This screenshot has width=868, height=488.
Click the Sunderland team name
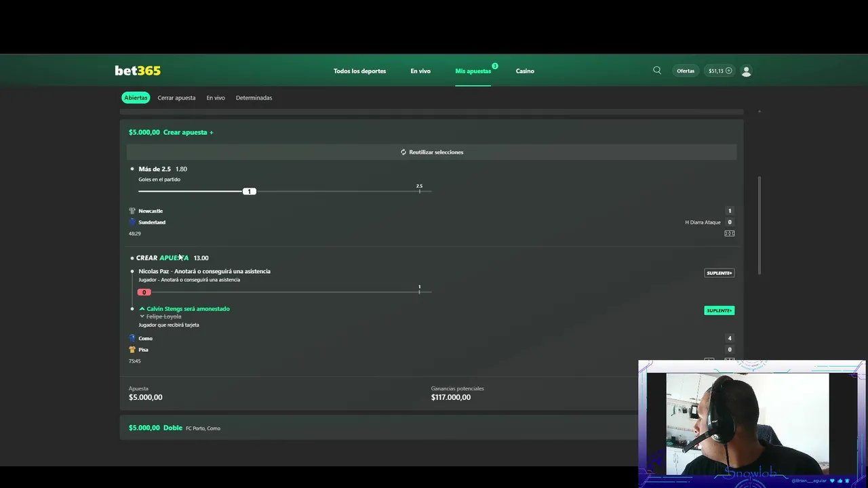click(x=152, y=222)
